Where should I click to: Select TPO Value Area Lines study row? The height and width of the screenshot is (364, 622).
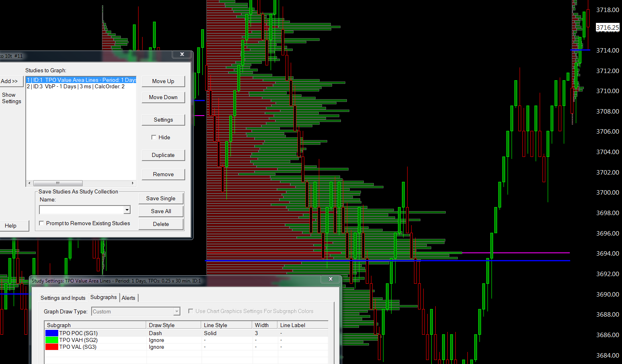point(81,80)
